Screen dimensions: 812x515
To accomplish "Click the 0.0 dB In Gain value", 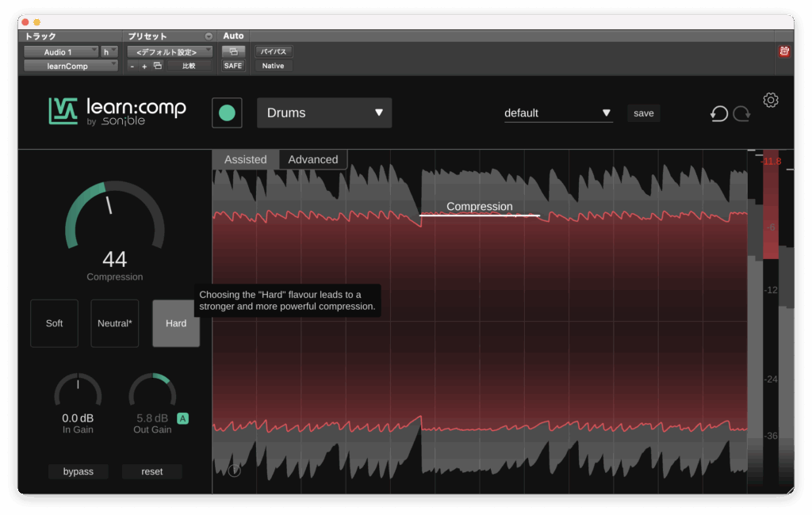I will click(x=78, y=418).
